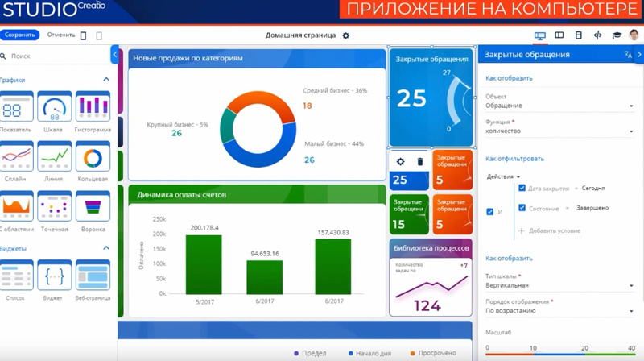
Task: Open widget settings via the gear icon
Action: tap(400, 162)
